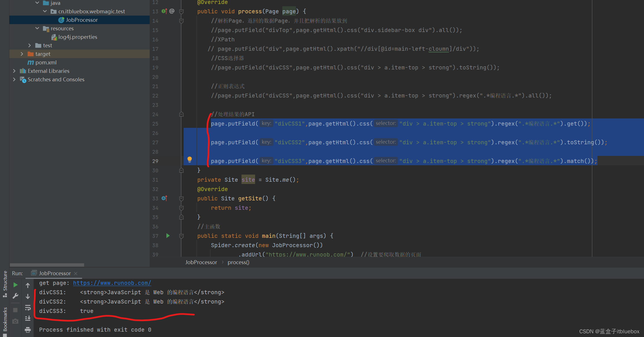The width and height of the screenshot is (644, 337).
Task: Select the JobProcessor run tab
Action: 54,273
